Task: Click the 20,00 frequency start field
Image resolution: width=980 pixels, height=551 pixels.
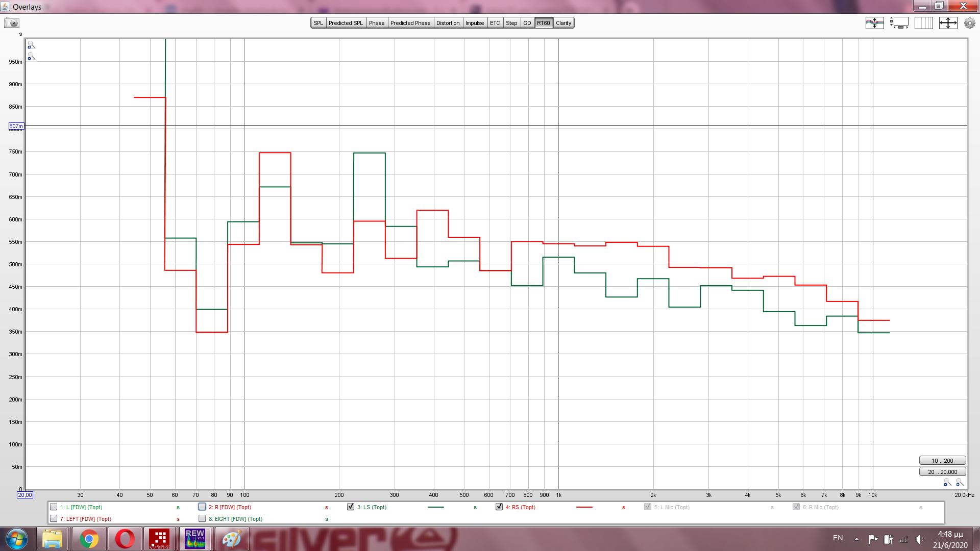Action: pyautogui.click(x=25, y=495)
